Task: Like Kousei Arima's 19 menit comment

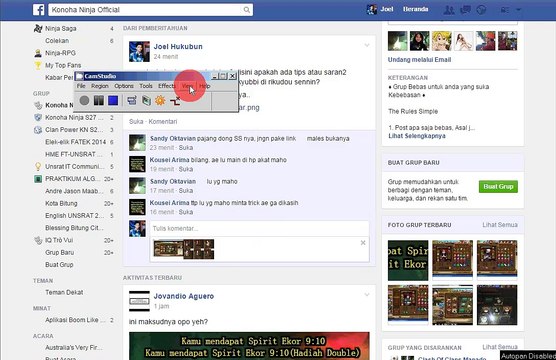Action: tap(186, 169)
